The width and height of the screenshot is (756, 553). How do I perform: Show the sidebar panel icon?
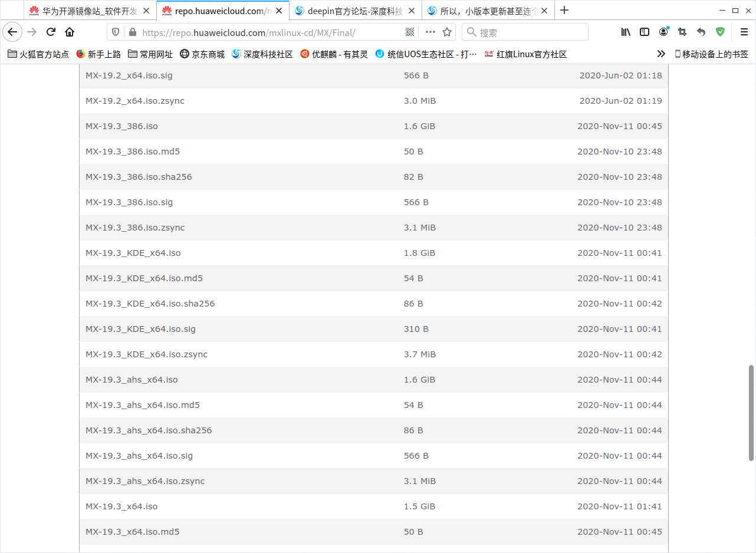[645, 32]
